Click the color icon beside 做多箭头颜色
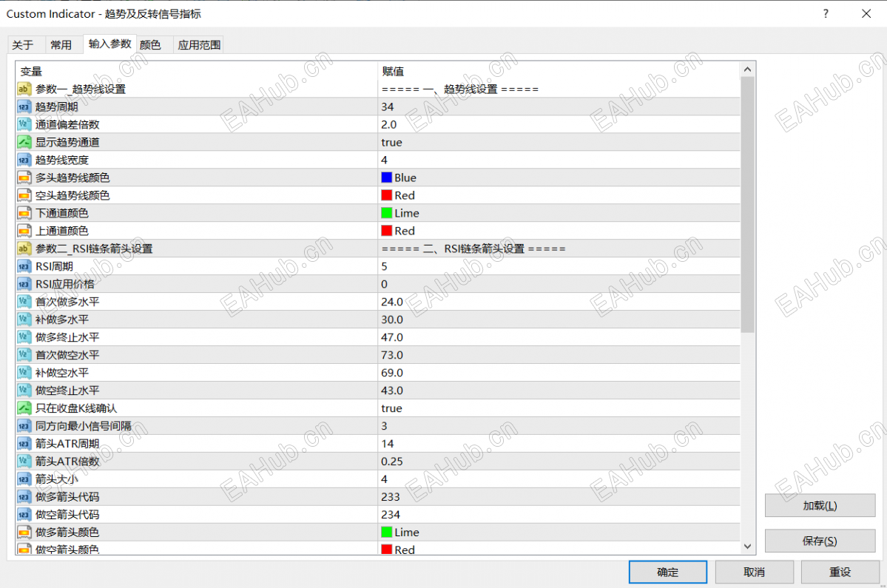887x588 pixels. [24, 532]
